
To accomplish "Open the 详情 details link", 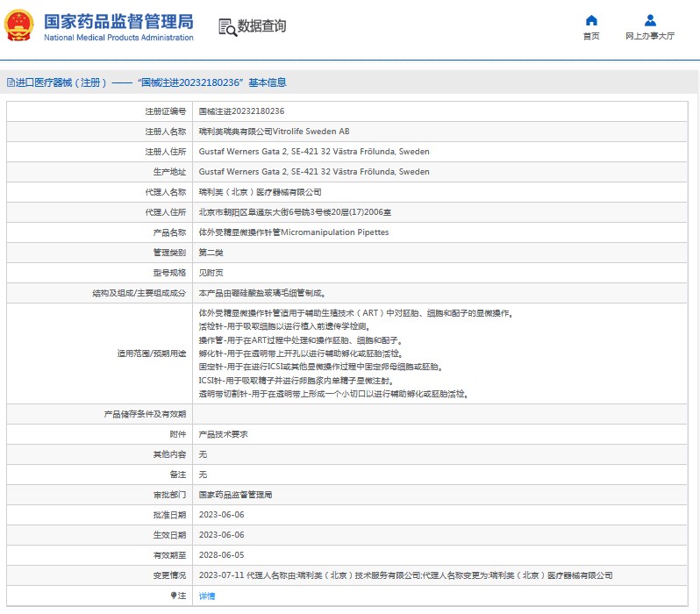I will click(x=207, y=596).
